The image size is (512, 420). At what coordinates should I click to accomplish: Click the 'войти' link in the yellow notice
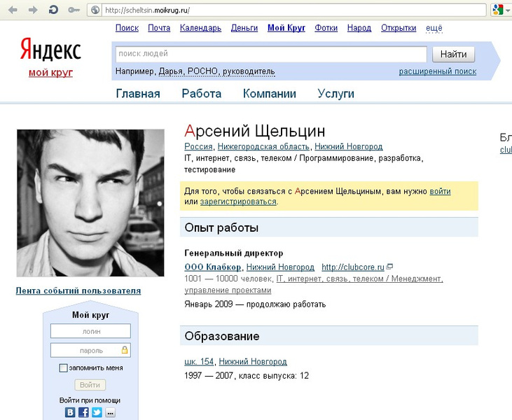click(x=440, y=191)
